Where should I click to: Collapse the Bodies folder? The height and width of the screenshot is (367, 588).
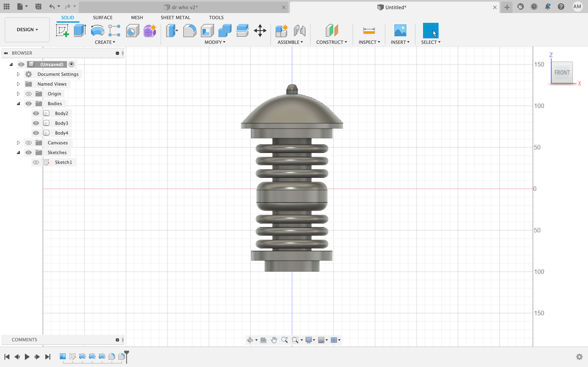point(18,103)
